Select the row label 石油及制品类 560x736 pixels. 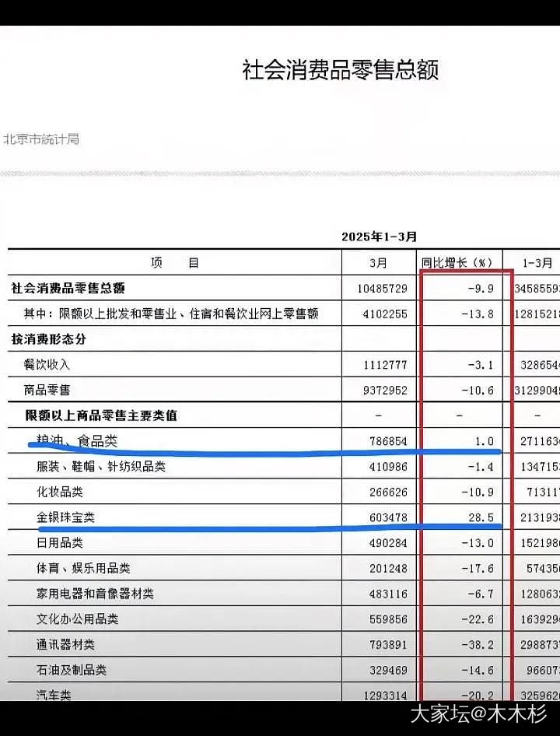coord(72,670)
